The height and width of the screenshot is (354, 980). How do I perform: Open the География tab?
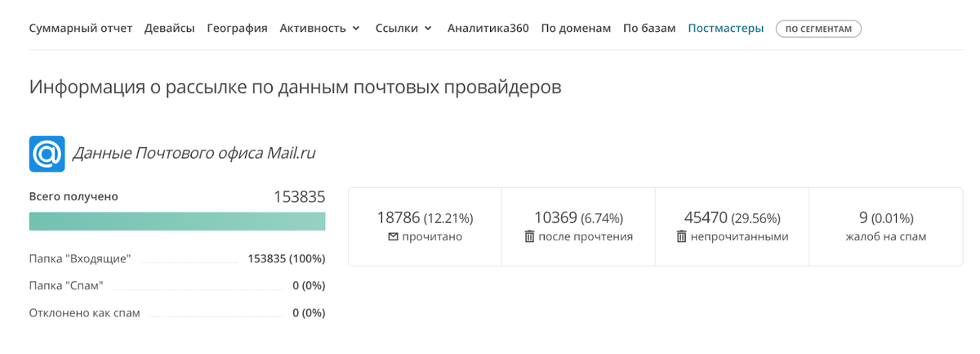[237, 29]
